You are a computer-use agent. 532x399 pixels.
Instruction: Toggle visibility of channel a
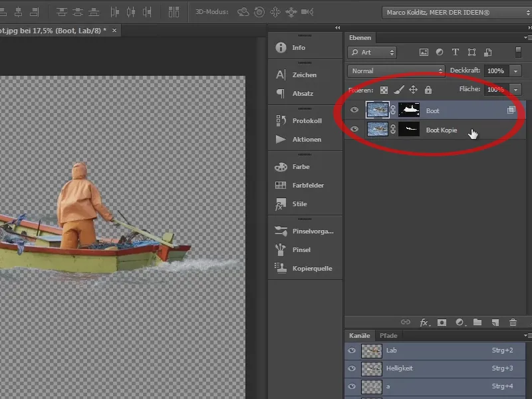352,386
